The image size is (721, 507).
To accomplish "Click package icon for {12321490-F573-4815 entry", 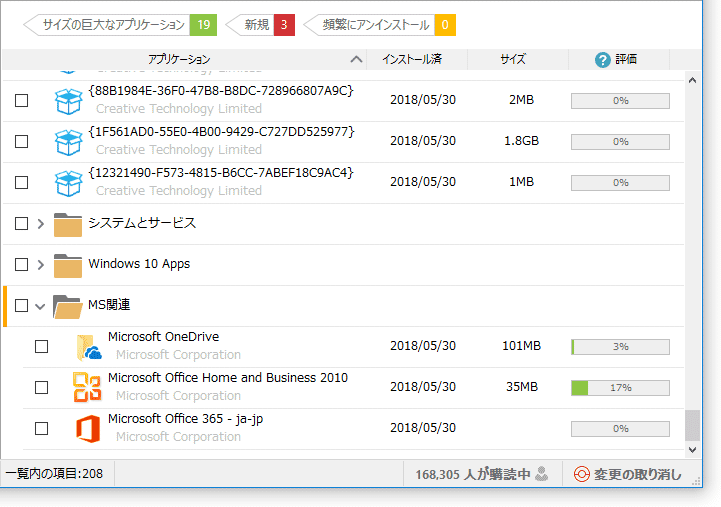I will point(69,183).
